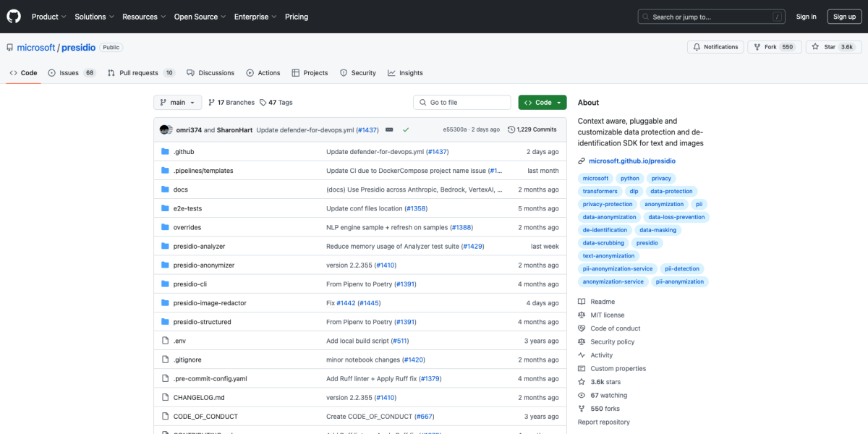
Task: Expand the Solutions header menu
Action: click(93, 17)
